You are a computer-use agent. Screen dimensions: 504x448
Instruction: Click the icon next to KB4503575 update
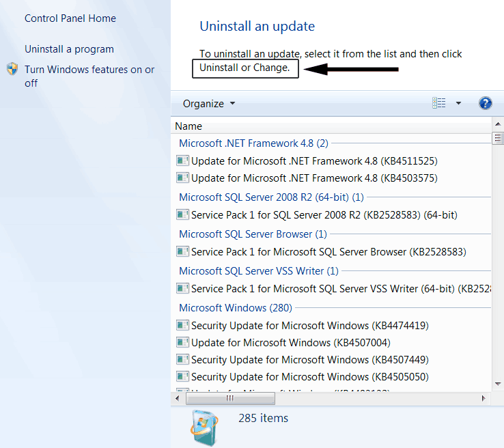[x=182, y=178]
